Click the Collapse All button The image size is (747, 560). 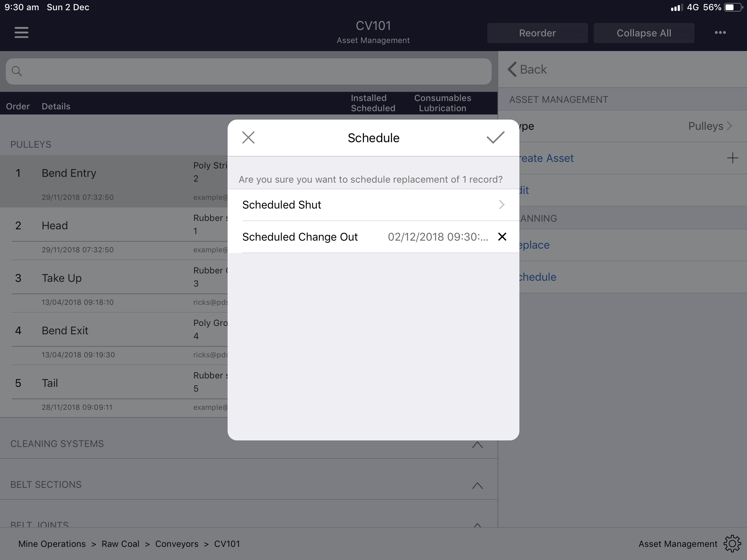(644, 33)
